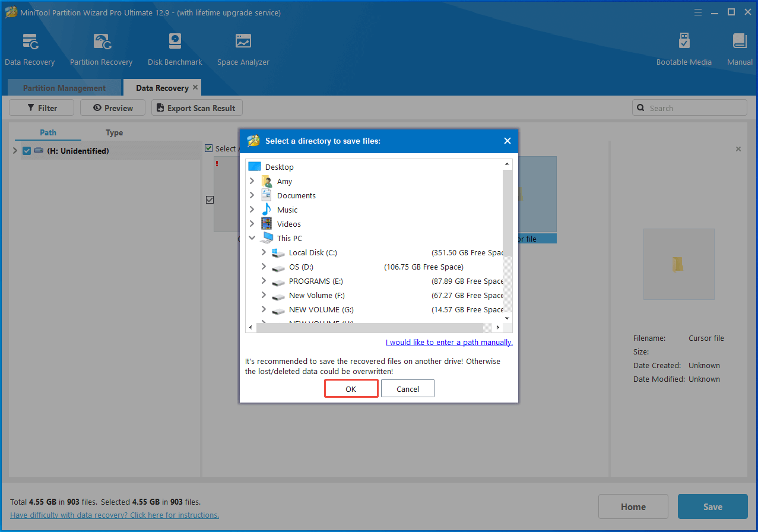Click the NEW VOLUME (G:) drive icon
The height and width of the screenshot is (532, 758).
tap(279, 310)
